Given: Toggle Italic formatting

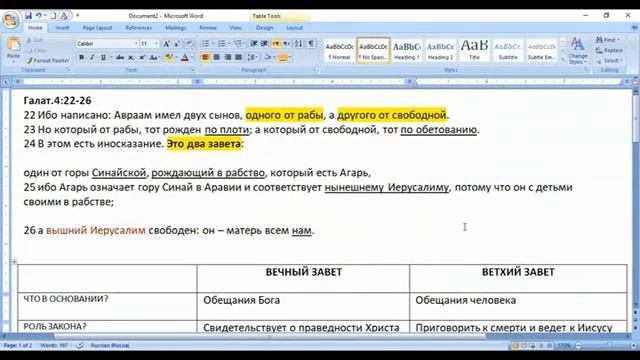Looking at the screenshot, I should tap(92, 58).
